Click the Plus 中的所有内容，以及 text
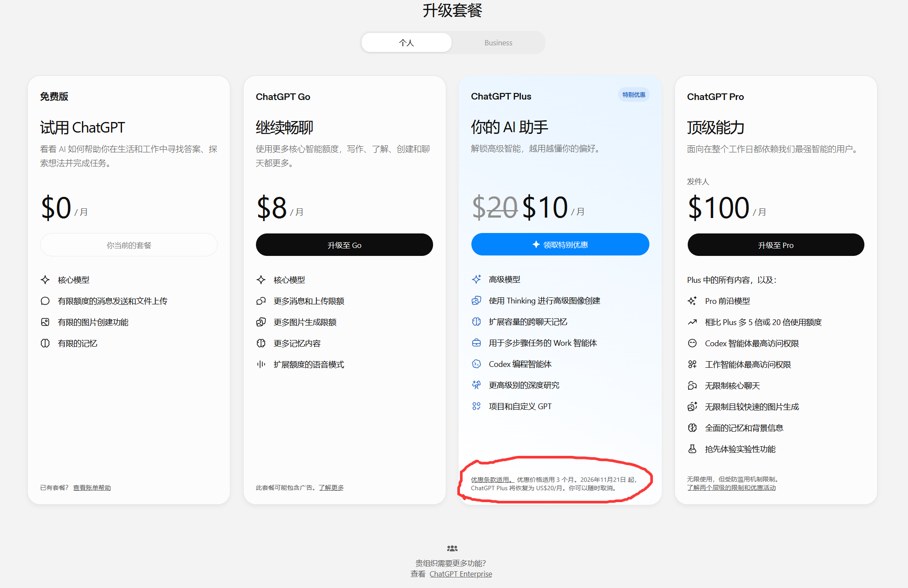Screen dimensions: 908x588 point(732,280)
